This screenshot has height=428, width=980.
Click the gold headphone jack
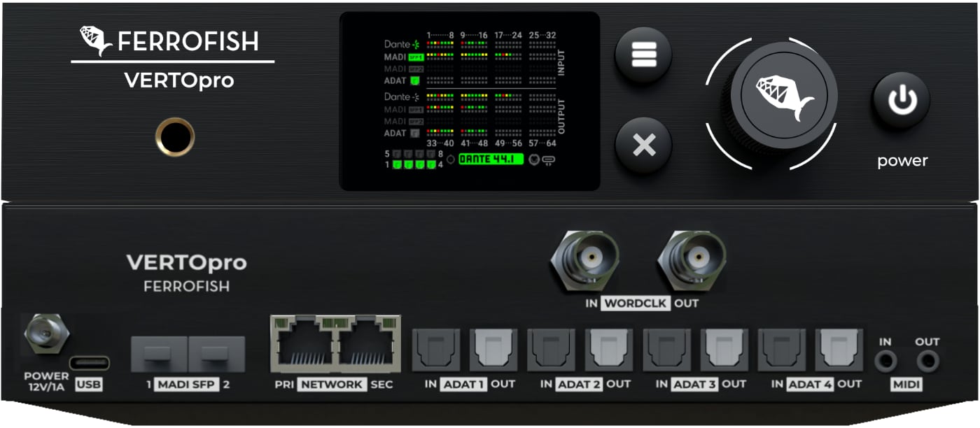175,136
